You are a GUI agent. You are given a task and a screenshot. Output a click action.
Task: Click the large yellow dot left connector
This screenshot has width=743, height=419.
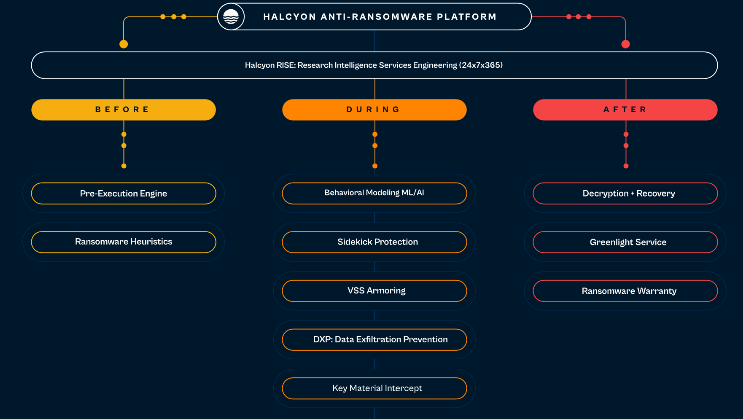click(x=124, y=44)
